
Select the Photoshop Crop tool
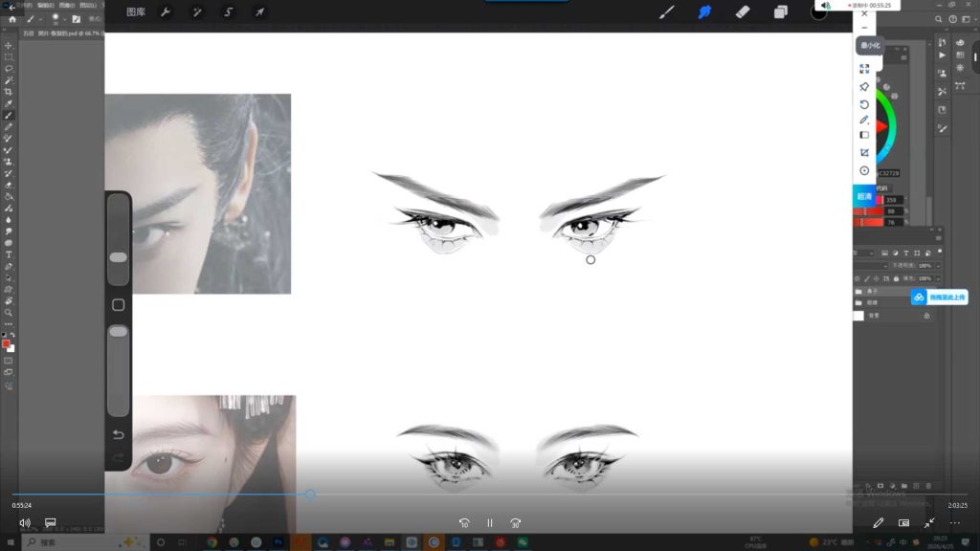click(8, 92)
